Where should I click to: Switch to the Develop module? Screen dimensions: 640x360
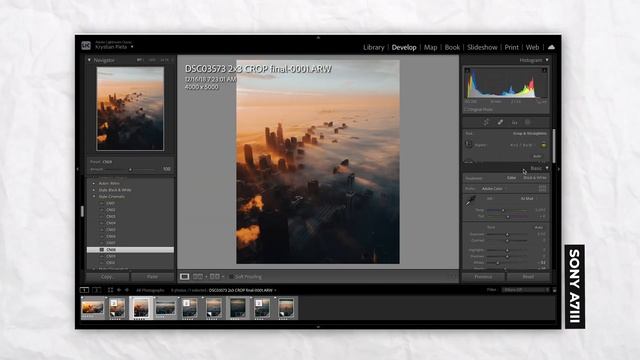(404, 47)
